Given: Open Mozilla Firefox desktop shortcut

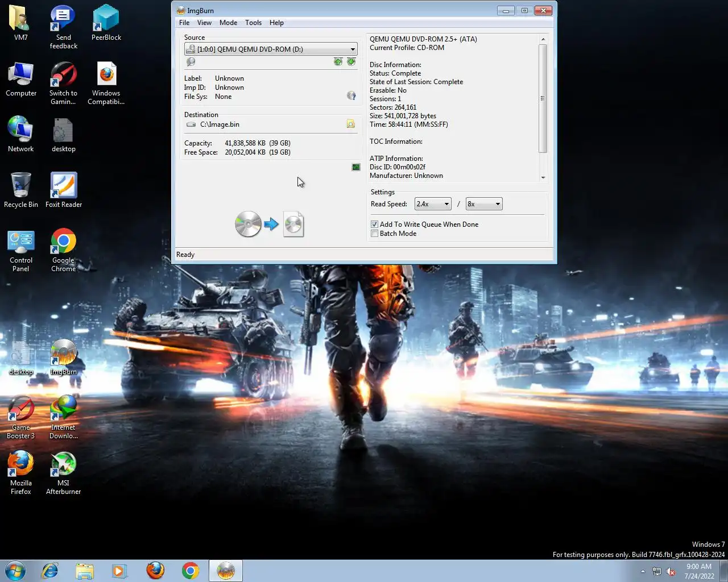Looking at the screenshot, I should [x=20, y=473].
